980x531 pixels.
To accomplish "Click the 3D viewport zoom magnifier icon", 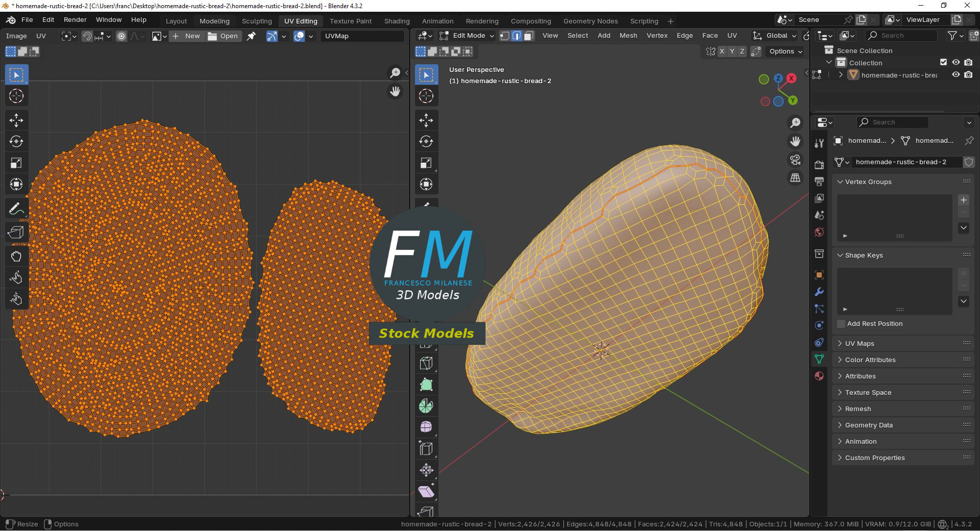I will coord(795,123).
